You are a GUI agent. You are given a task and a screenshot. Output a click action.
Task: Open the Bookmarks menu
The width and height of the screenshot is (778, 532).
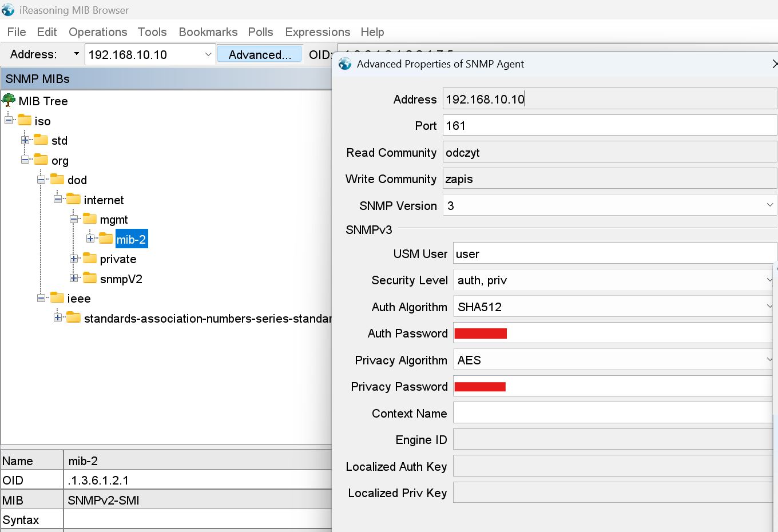pos(208,32)
